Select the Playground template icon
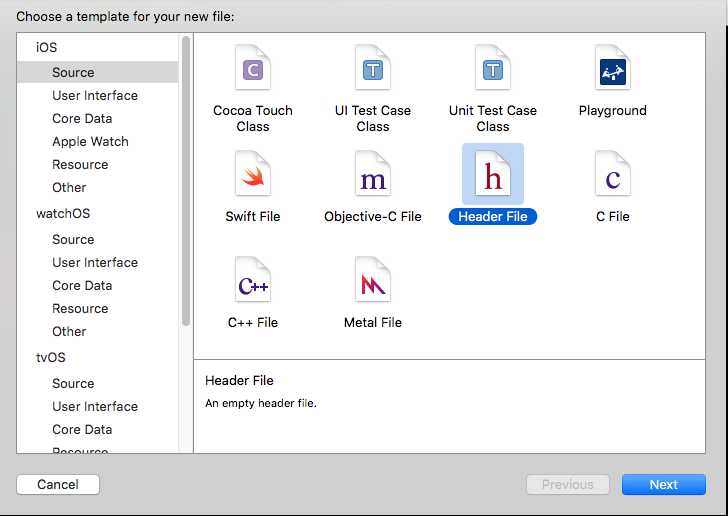This screenshot has width=728, height=516. [612, 68]
